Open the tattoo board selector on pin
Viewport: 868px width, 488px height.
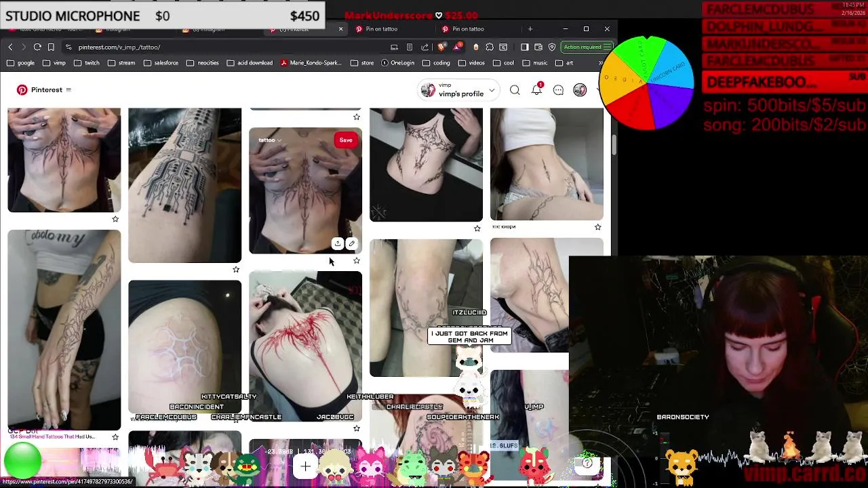tap(269, 140)
